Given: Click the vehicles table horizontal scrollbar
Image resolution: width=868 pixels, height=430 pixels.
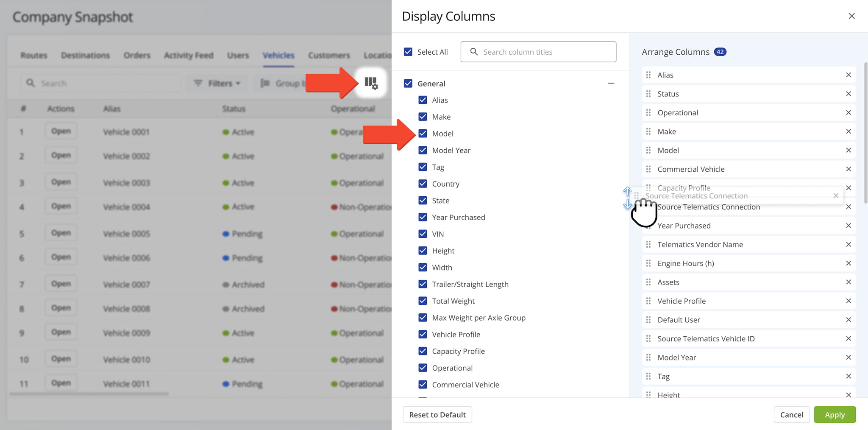Looking at the screenshot, I should 89,394.
